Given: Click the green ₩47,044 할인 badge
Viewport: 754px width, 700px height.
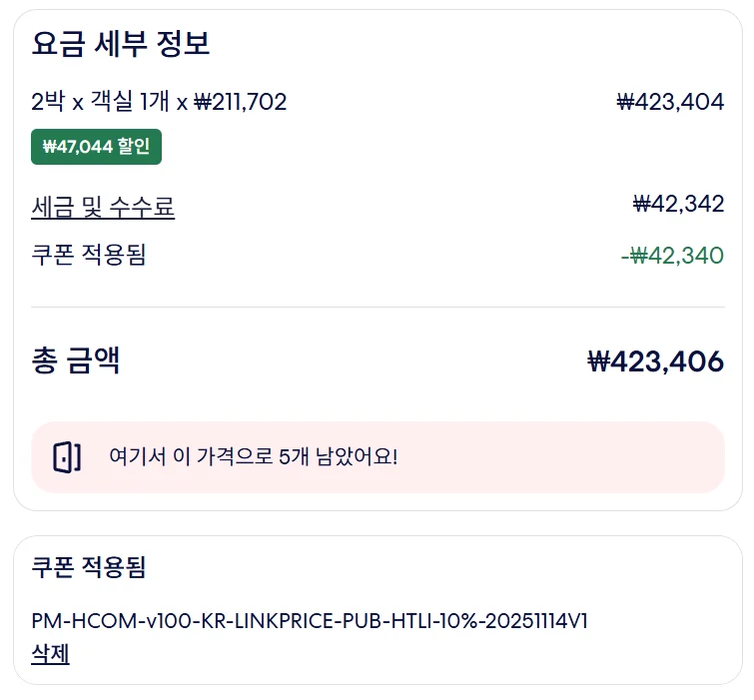Looking at the screenshot, I should pos(96,147).
